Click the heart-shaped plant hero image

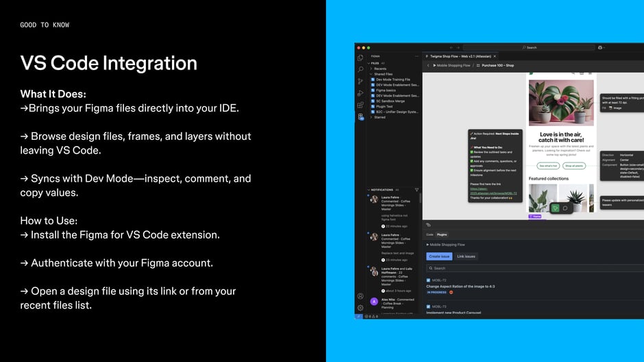[561, 103]
